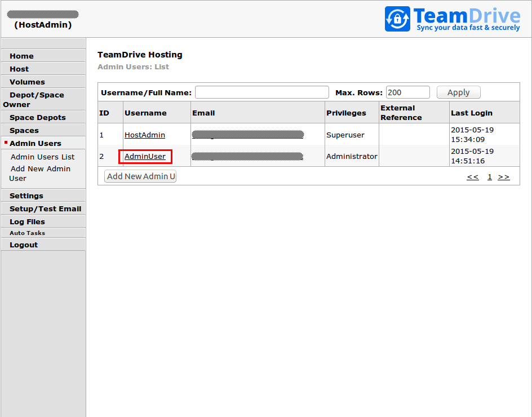The image size is (532, 417).
Task: Go to previous page with << link
Action: coord(473,177)
